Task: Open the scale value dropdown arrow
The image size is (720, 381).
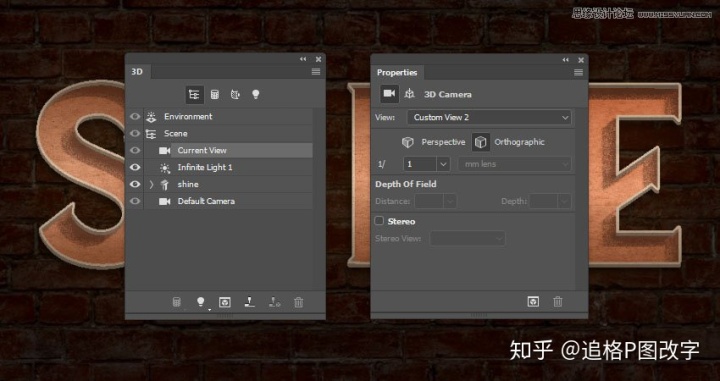Action: 443,164
